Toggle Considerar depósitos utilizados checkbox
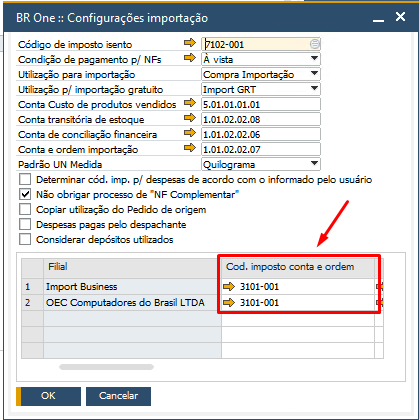419x420 pixels. point(25,239)
